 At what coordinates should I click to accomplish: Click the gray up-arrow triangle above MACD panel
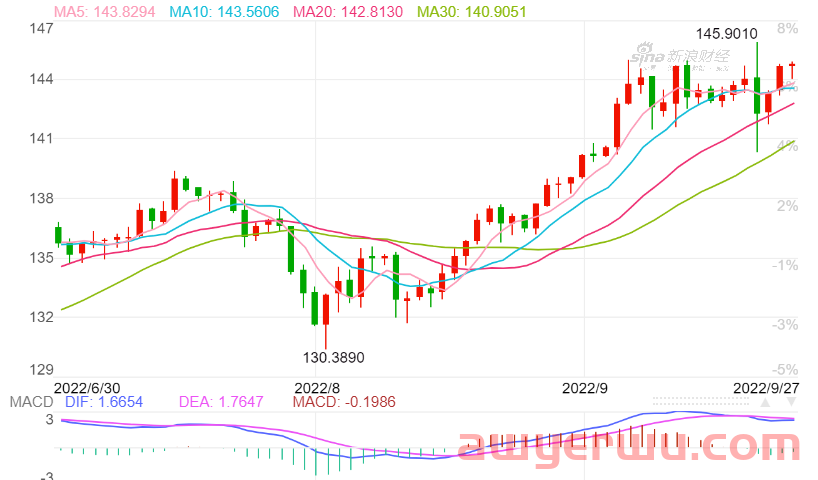[765, 402]
